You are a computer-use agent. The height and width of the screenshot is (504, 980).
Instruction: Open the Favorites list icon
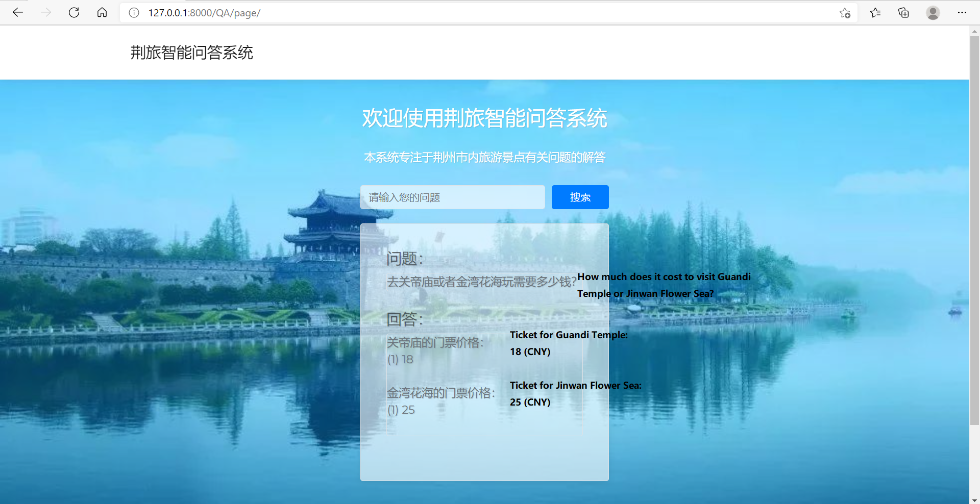click(x=875, y=13)
